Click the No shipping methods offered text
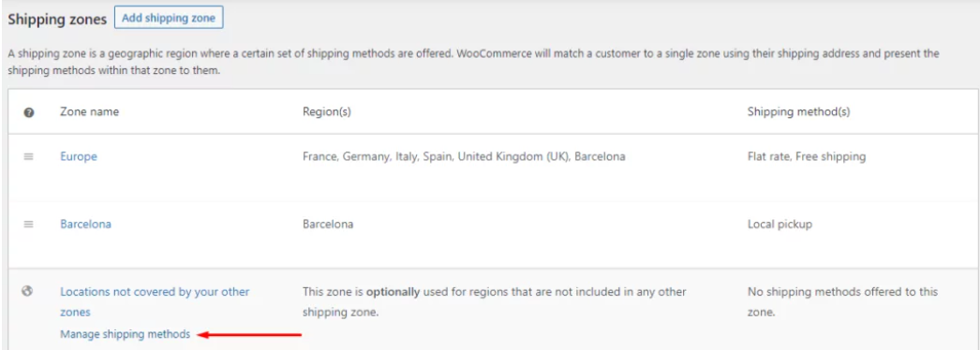 coord(843,301)
